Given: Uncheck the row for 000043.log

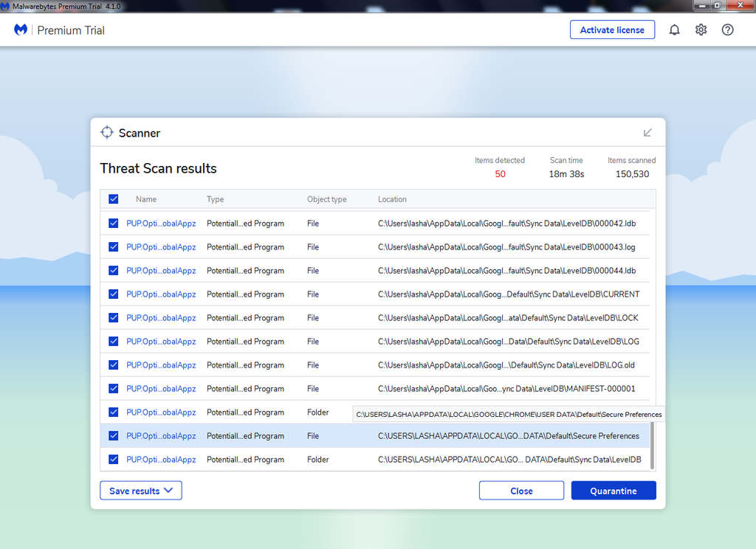Looking at the screenshot, I should [x=113, y=246].
